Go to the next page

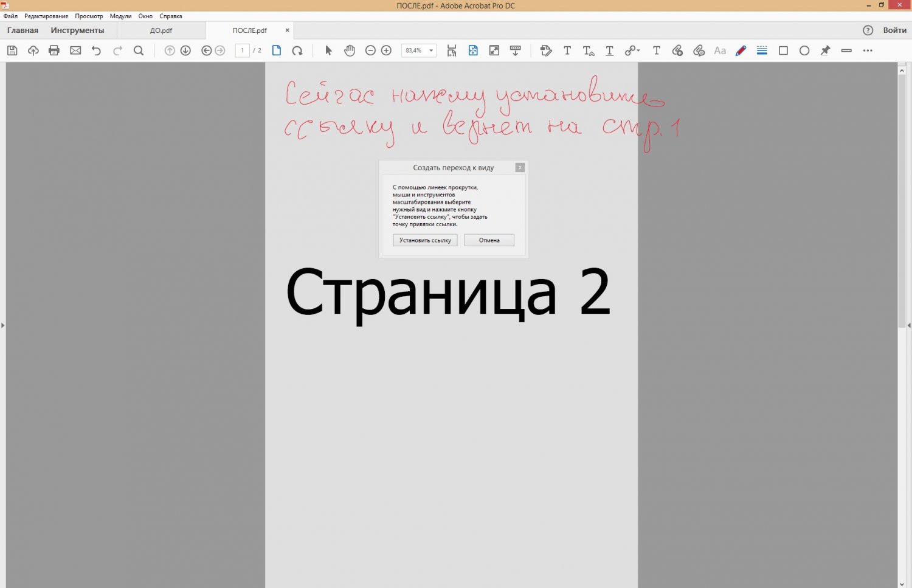pos(185,50)
